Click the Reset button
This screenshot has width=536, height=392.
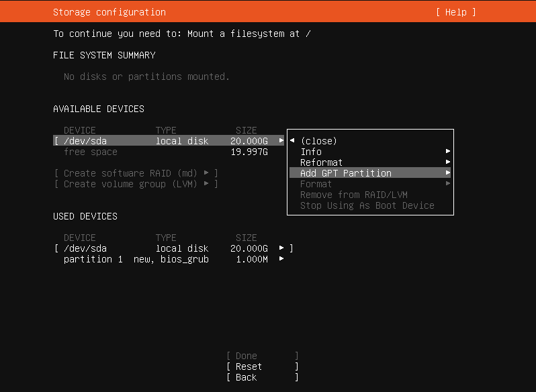pyautogui.click(x=262, y=366)
